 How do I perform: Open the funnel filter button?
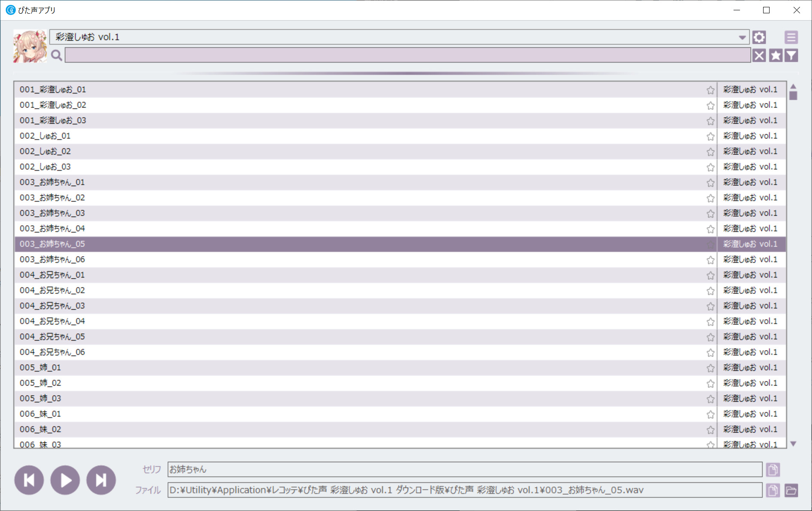791,55
